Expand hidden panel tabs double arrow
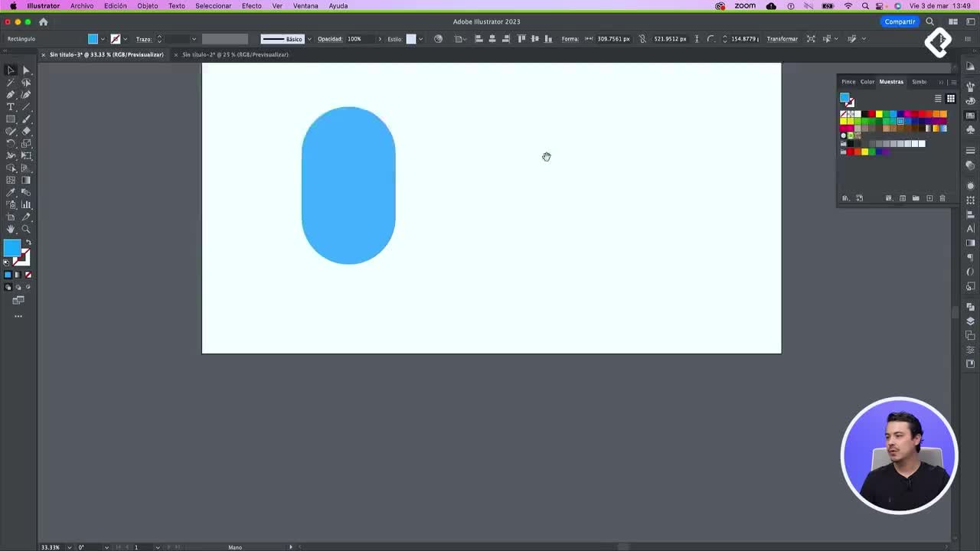Image resolution: width=980 pixels, height=551 pixels. pyautogui.click(x=941, y=82)
